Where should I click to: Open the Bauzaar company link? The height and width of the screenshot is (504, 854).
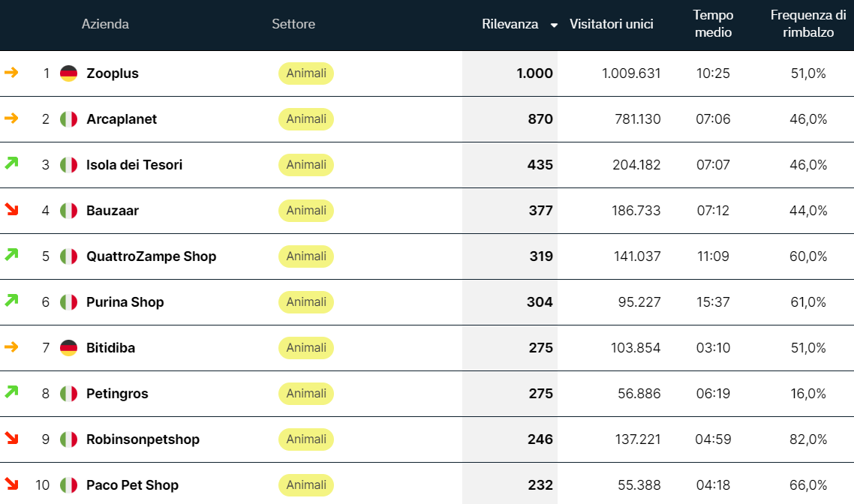(113, 211)
